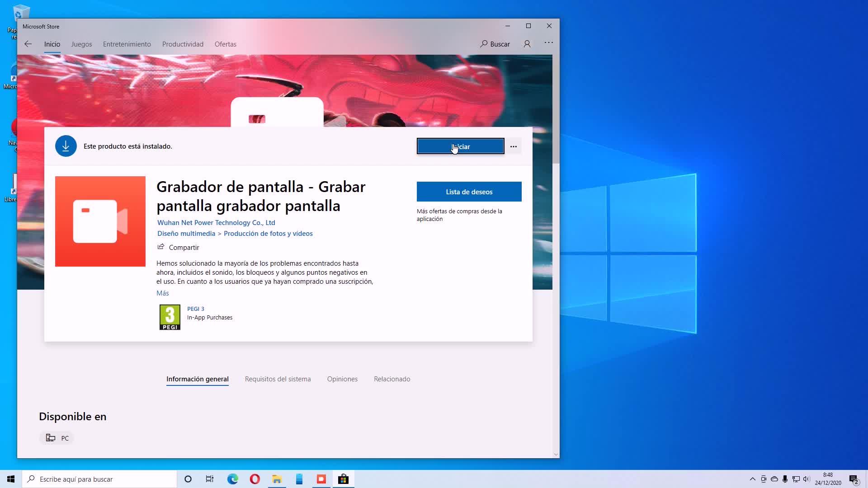The image size is (868, 488).
Task: Click the back arrow in Microsoft Store
Action: (28, 44)
